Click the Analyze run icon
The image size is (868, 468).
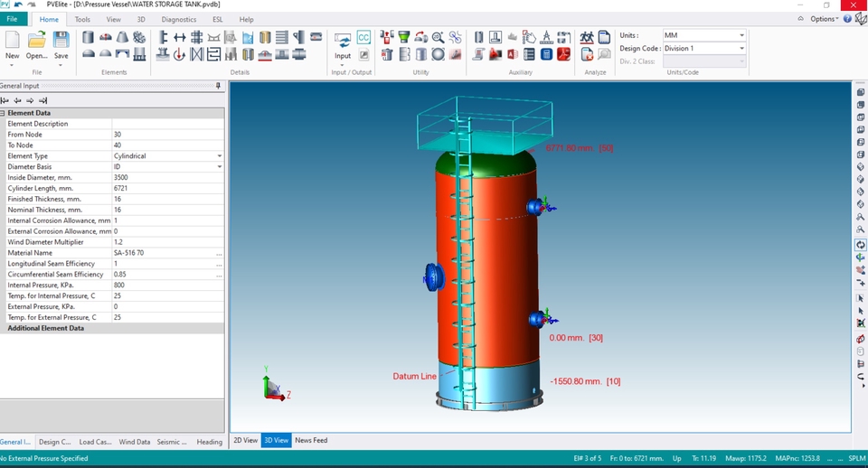[588, 37]
